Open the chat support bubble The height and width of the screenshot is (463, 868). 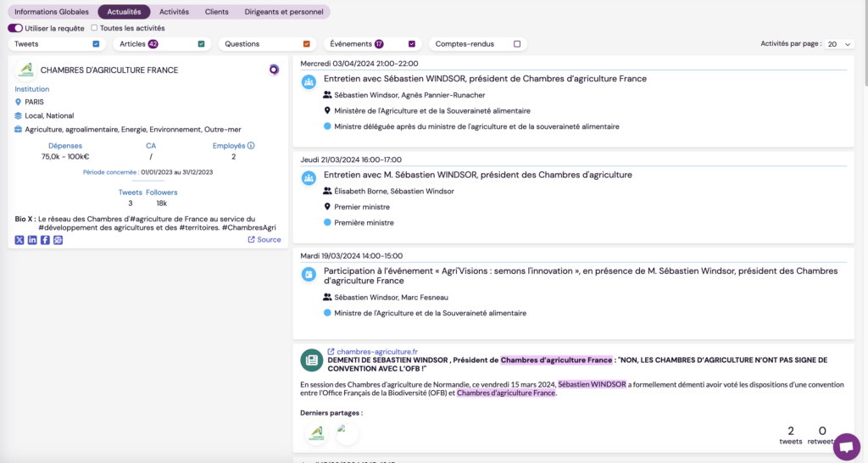click(x=846, y=446)
